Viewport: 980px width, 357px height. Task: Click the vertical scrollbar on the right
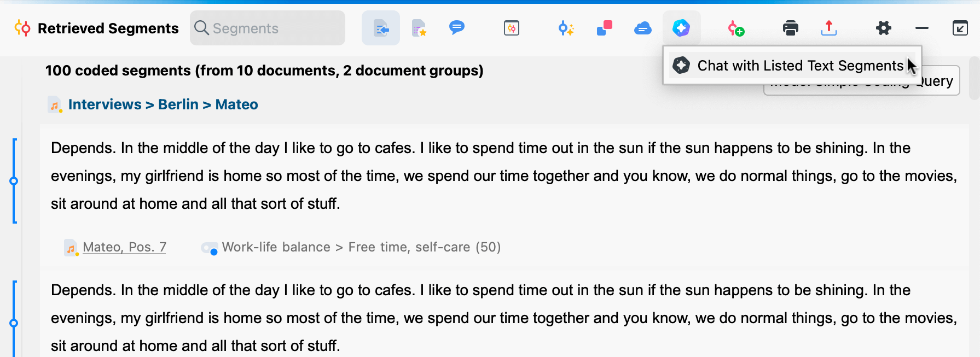(974, 78)
